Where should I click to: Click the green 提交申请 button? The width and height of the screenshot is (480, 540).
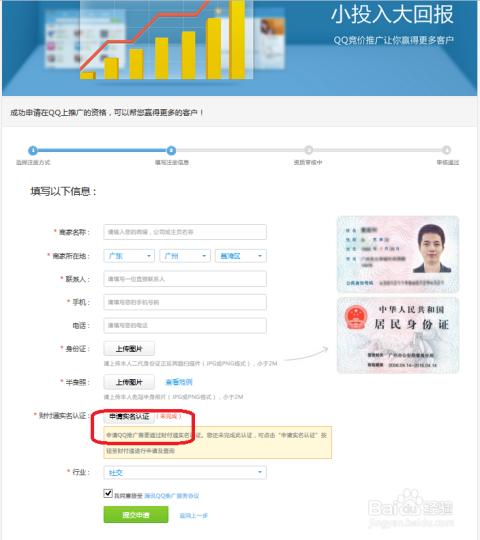[136, 515]
